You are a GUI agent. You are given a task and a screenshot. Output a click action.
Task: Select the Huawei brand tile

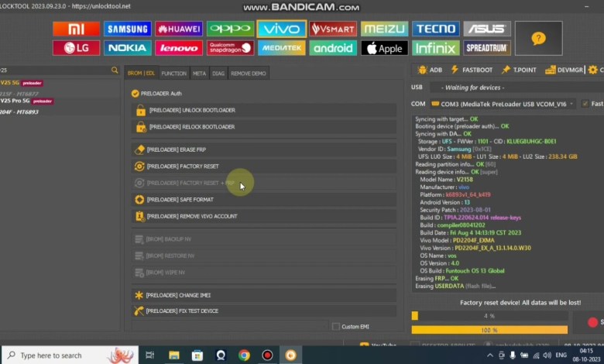pos(179,29)
